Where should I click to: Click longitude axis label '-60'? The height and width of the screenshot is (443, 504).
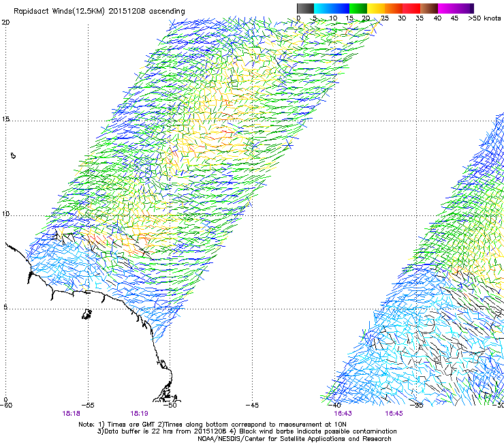point(6,406)
